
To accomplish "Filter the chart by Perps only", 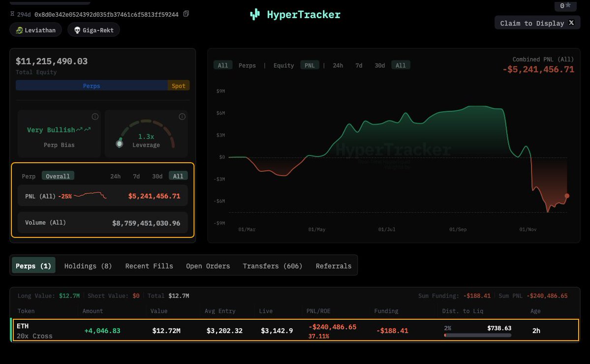I will (x=247, y=65).
